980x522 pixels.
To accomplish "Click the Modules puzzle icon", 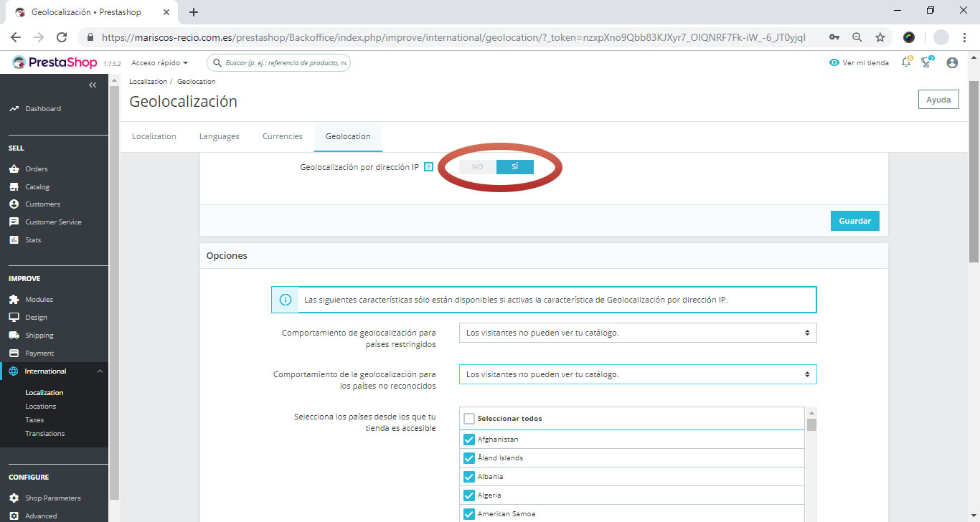I will (x=14, y=300).
